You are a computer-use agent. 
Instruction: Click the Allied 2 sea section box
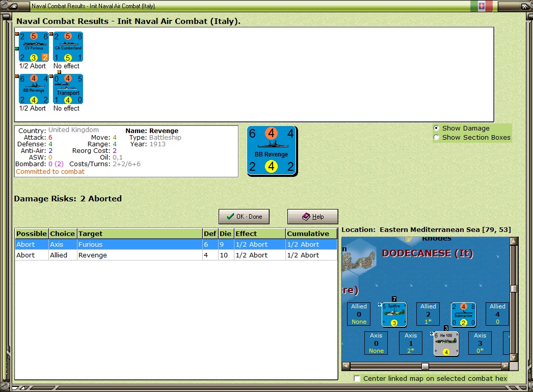[x=429, y=314]
